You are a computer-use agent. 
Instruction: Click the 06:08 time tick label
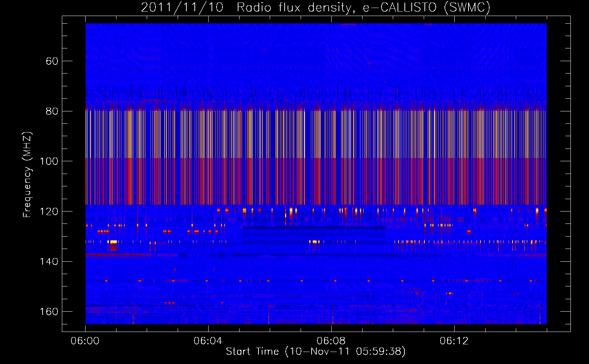331,341
